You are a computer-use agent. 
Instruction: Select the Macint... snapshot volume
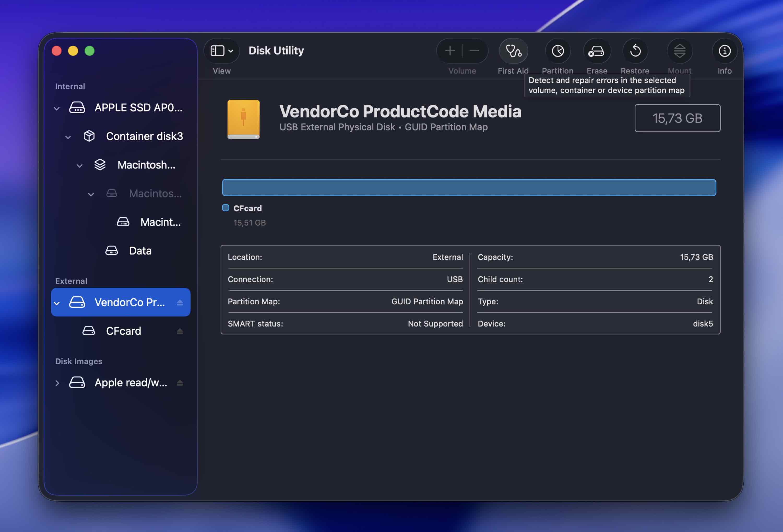coord(121,222)
